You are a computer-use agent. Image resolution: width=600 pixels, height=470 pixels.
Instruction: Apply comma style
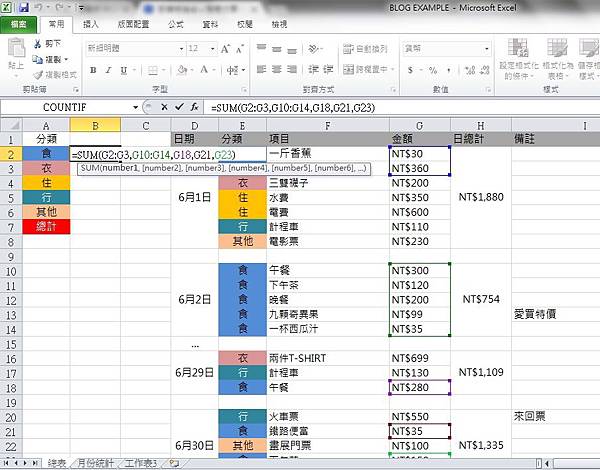click(x=448, y=70)
